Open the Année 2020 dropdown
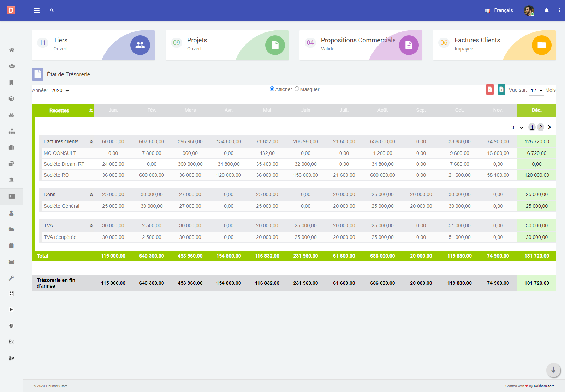 tap(60, 91)
